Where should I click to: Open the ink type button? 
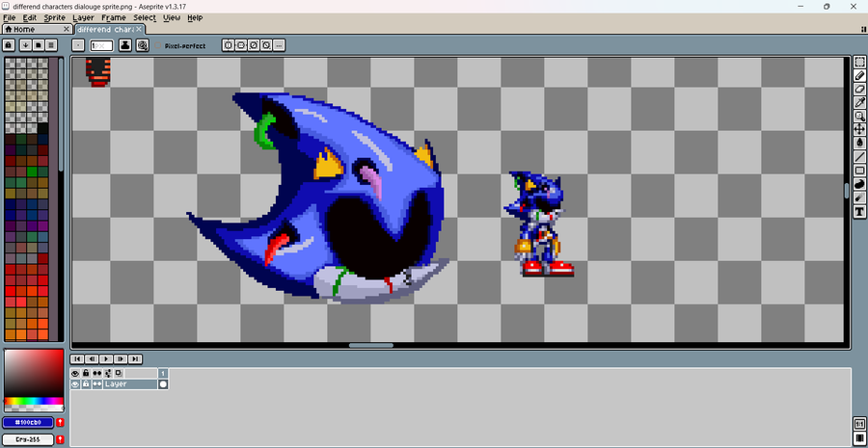(125, 45)
